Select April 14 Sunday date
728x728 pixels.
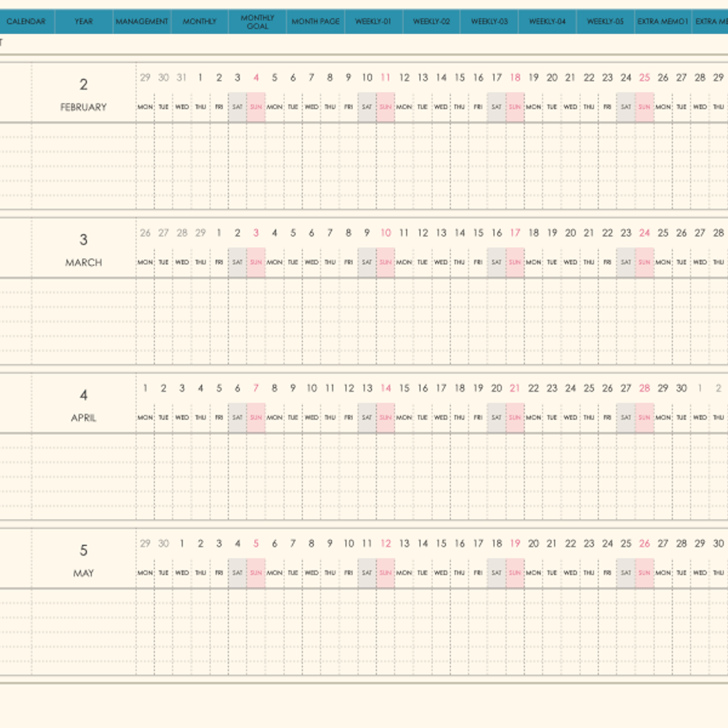click(385, 389)
